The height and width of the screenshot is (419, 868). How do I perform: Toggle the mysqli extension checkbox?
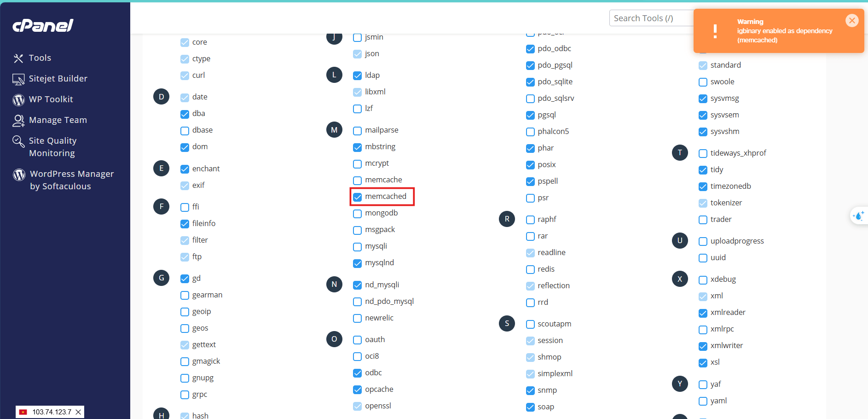click(357, 247)
